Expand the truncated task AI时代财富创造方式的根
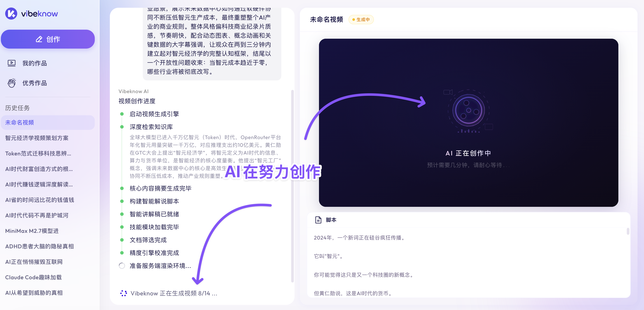Screen dimensions: 644x310 39,169
